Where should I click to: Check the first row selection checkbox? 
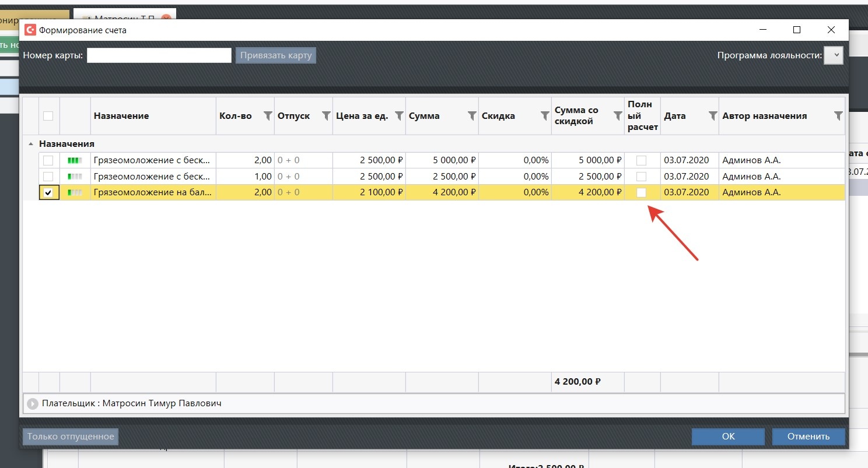pyautogui.click(x=48, y=160)
